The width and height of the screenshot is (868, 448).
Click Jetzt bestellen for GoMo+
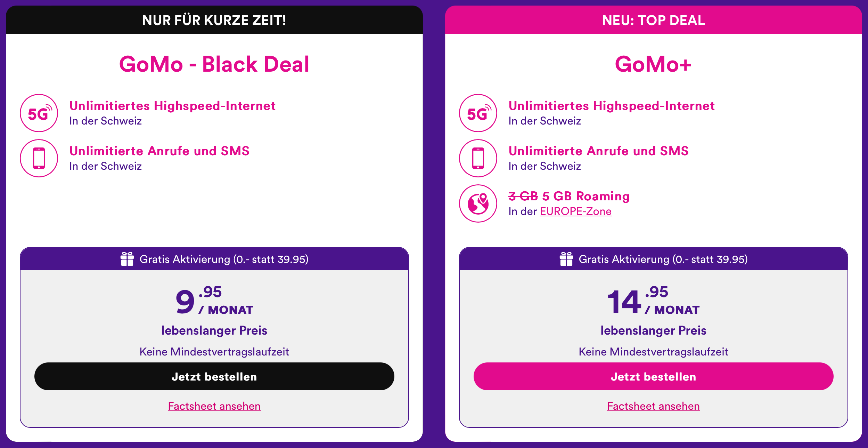pyautogui.click(x=653, y=376)
